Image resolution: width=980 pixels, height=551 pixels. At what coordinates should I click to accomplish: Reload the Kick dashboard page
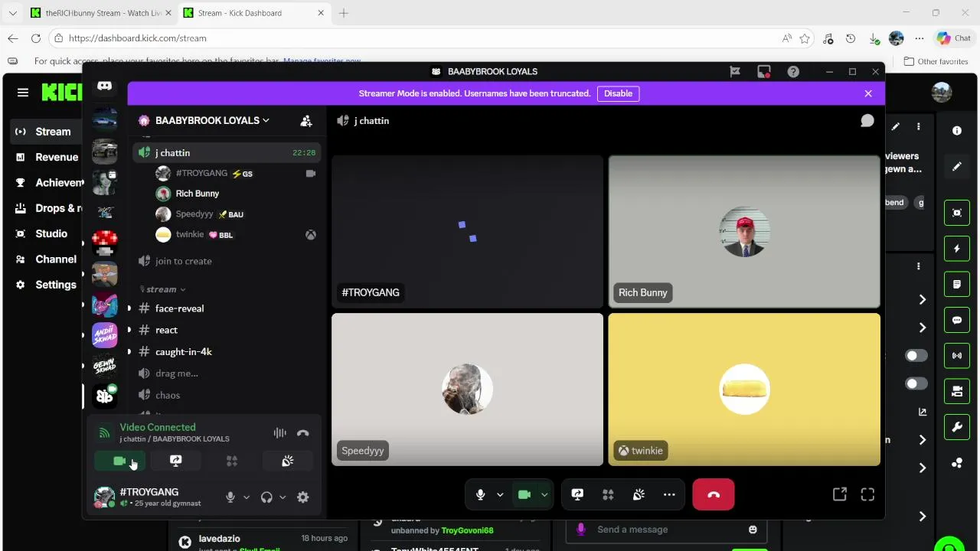36,38
